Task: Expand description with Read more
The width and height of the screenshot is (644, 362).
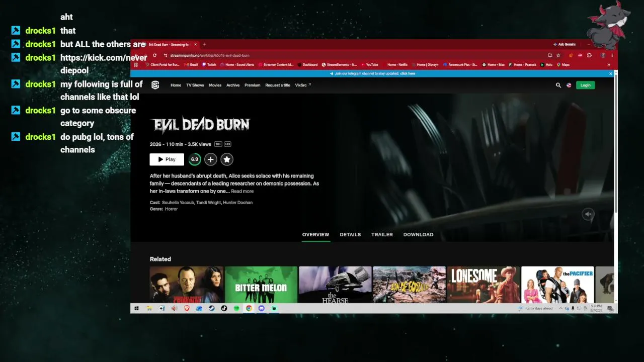Action: (x=243, y=192)
